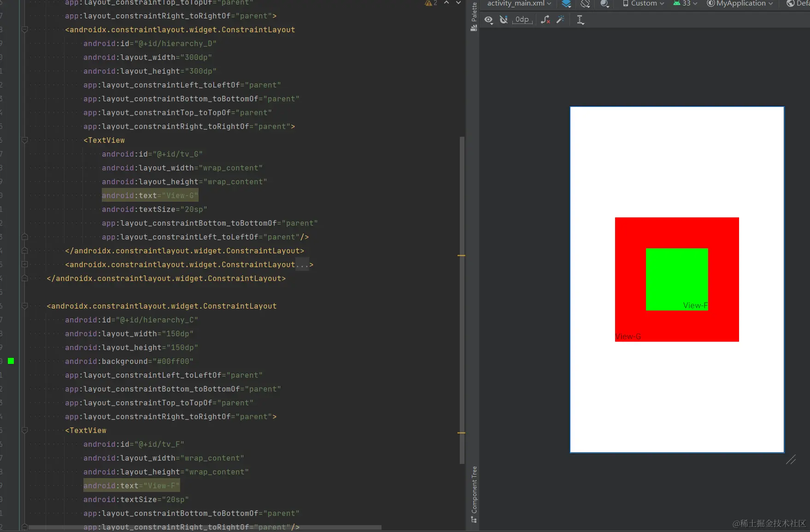Click android:id="@+id/tv_G" line
Screen dimensions: 810x532
152,154
